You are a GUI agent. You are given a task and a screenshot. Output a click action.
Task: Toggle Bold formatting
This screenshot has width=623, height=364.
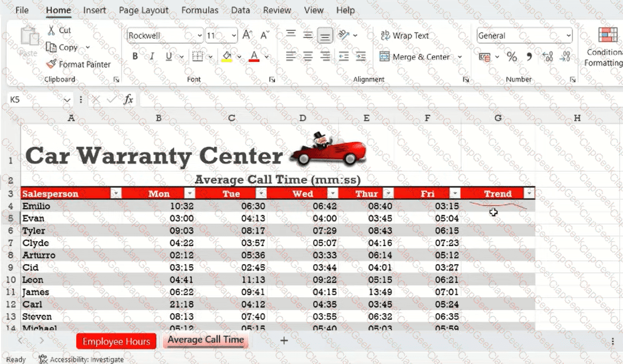click(135, 57)
